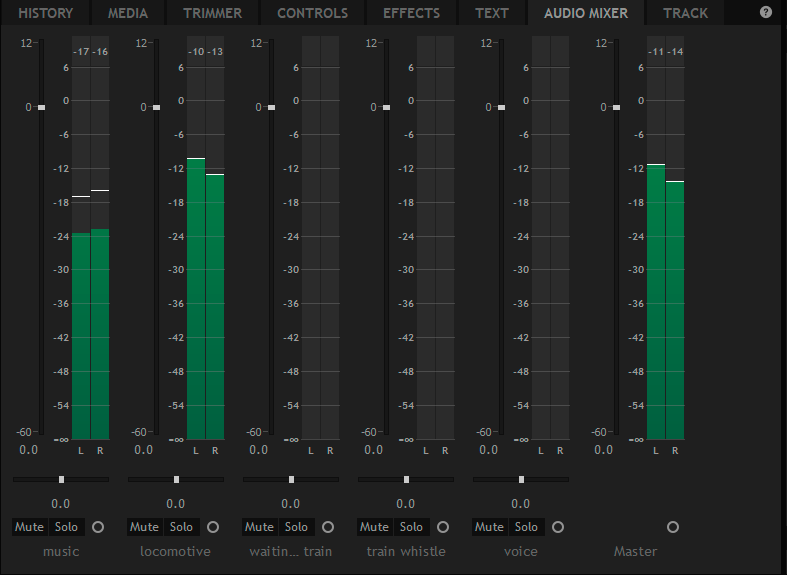Mute the voice track

(489, 527)
